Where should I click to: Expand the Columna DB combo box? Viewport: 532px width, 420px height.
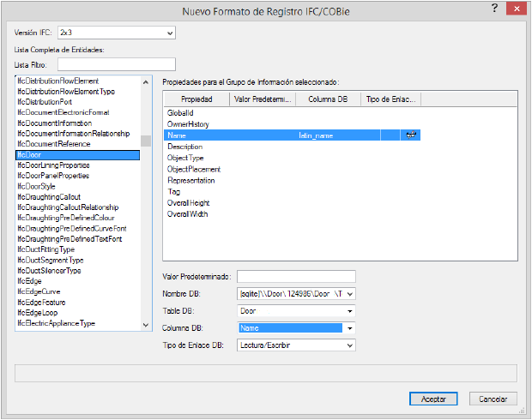pyautogui.click(x=349, y=328)
